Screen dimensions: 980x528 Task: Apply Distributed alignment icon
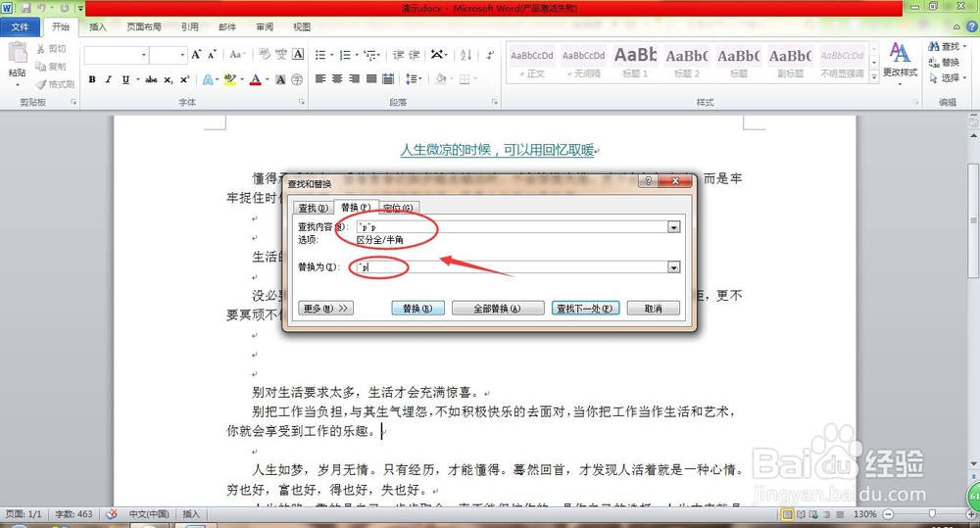coord(388,78)
